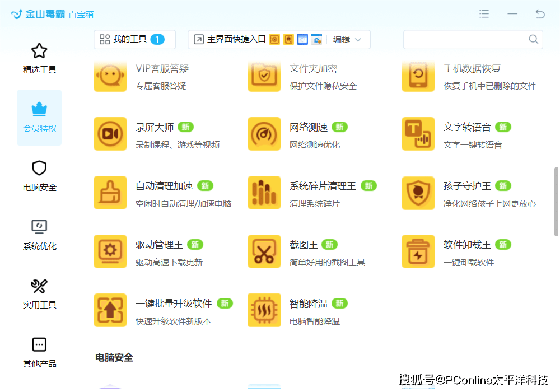This screenshot has height=392, width=560.
Task: Go to 其他产品 sidebar section
Action: click(x=39, y=353)
